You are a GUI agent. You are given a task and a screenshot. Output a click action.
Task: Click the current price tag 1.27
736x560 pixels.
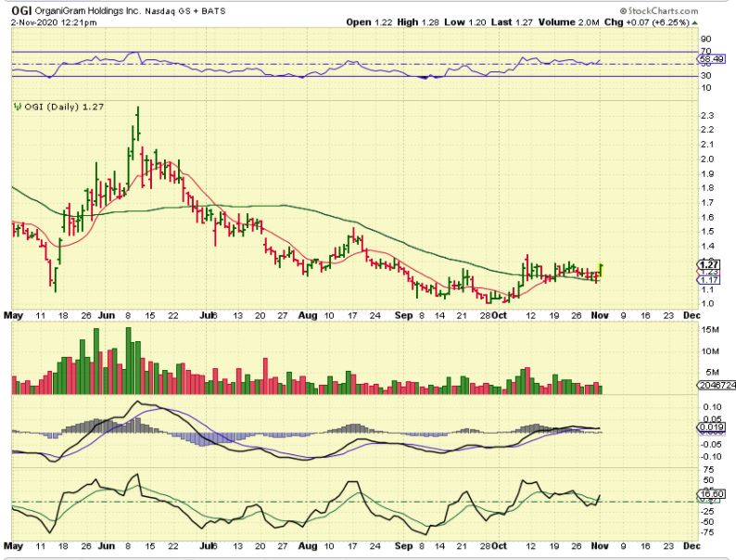(710, 264)
